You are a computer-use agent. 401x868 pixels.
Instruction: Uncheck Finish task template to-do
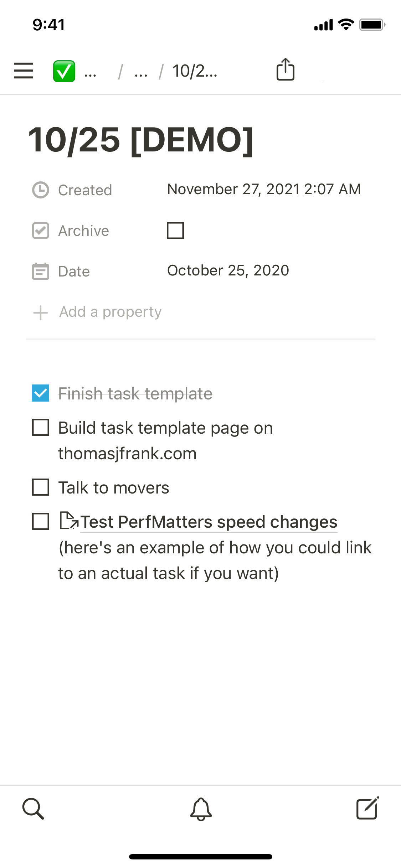(x=41, y=393)
